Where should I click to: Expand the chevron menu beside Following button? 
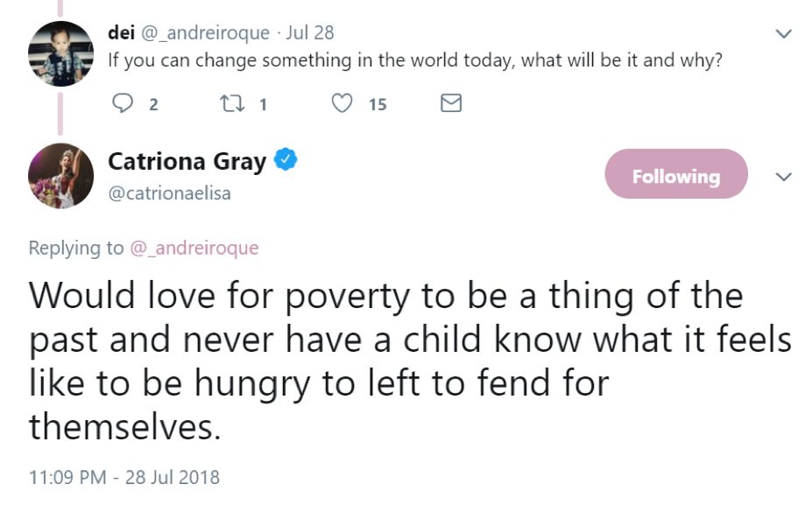784,177
